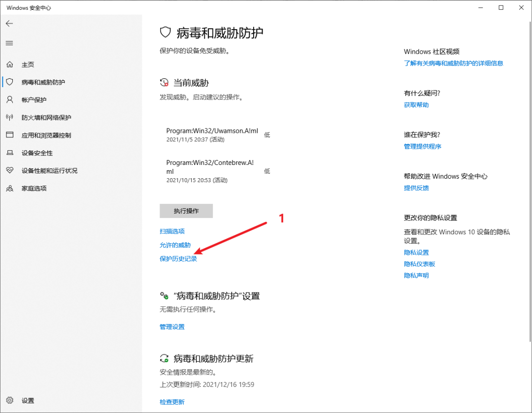Click 检查更新 to update security intelligence
This screenshot has height=413, width=532.
pos(172,402)
